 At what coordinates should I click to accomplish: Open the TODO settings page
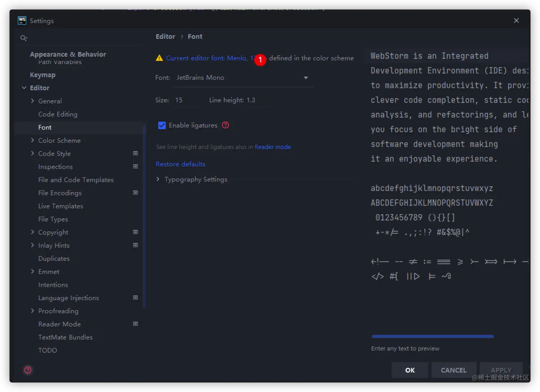(47, 350)
